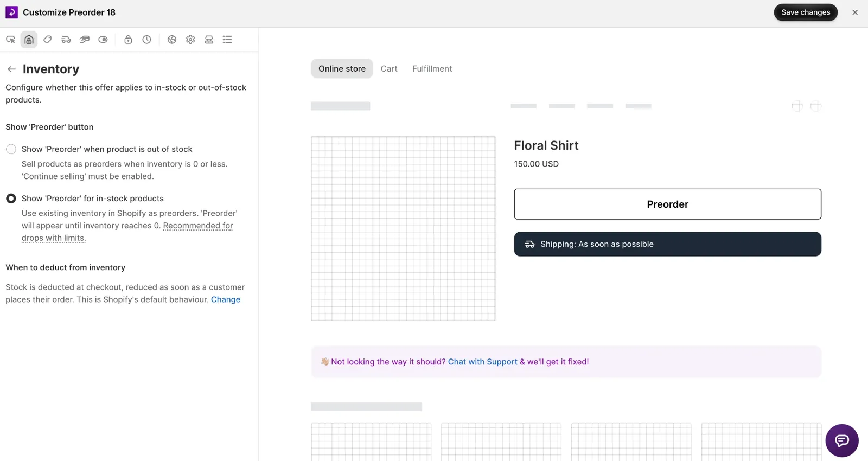
Task: Open the Fulfillment preview tab
Action: (x=432, y=69)
